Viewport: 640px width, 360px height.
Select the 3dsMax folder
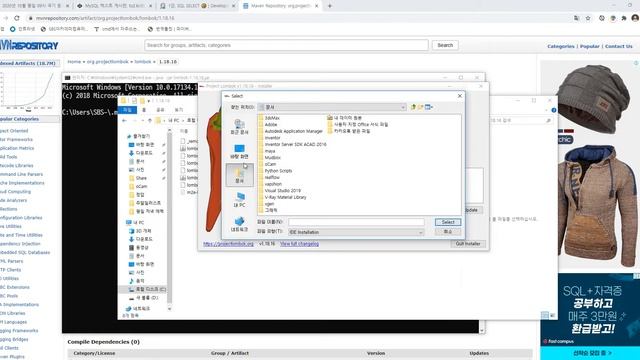click(x=269, y=118)
